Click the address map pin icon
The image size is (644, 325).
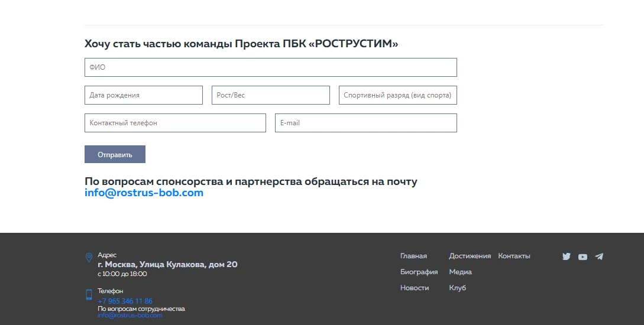point(89,257)
